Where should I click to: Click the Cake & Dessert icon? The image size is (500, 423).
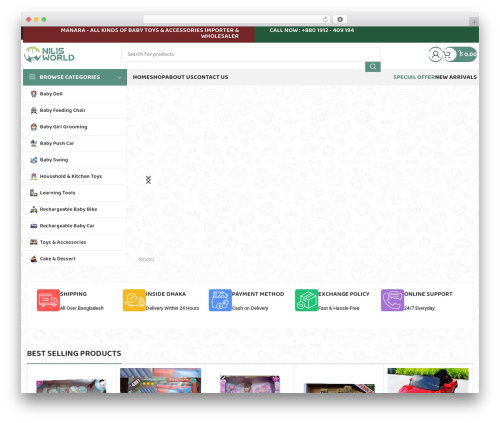34,259
